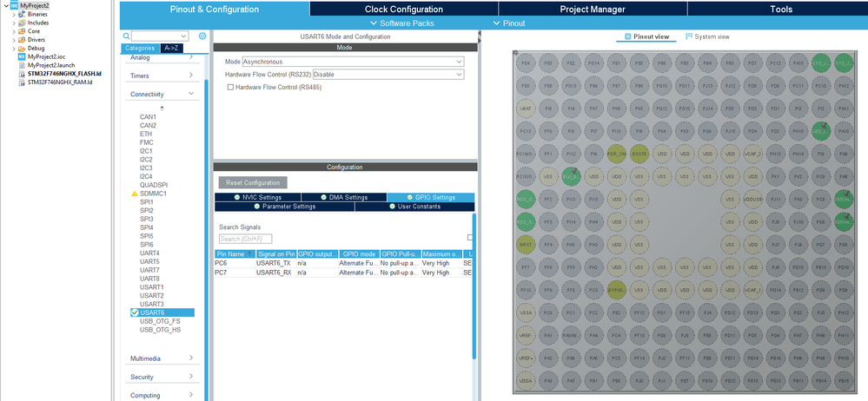Viewport: 868px width, 401px height.
Task: Select the VCAP_1 pin on the chip
Action: 752,289
